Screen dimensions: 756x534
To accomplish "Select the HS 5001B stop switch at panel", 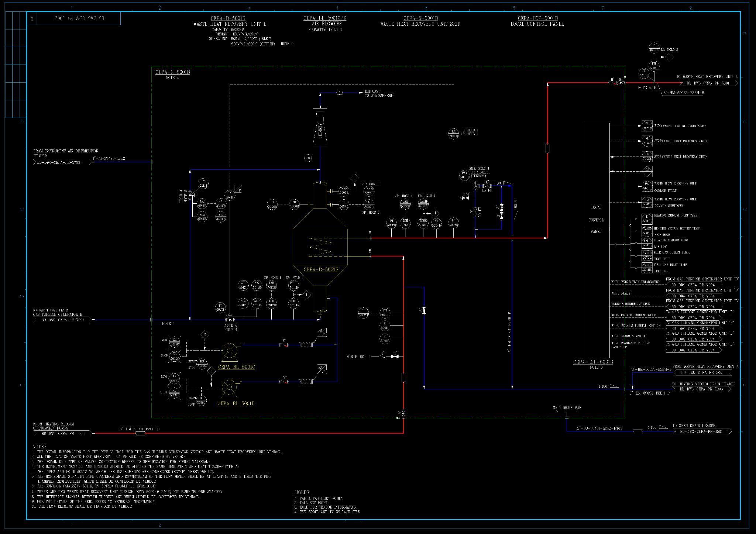I will tap(647, 156).
